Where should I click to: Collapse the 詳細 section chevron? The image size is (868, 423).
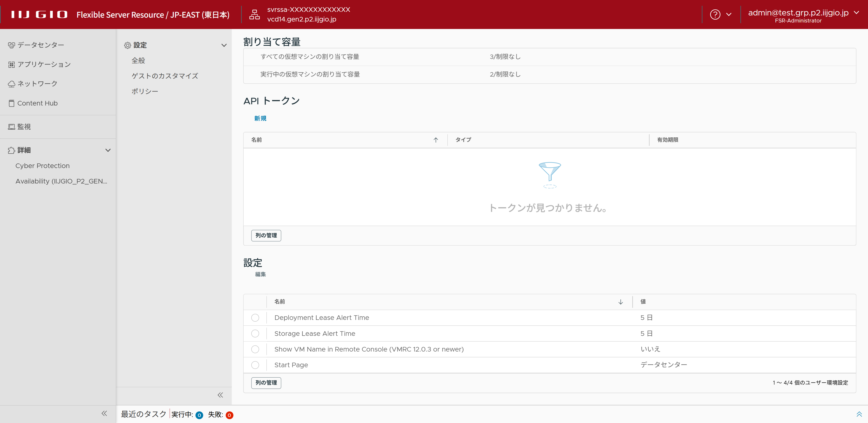click(x=108, y=150)
